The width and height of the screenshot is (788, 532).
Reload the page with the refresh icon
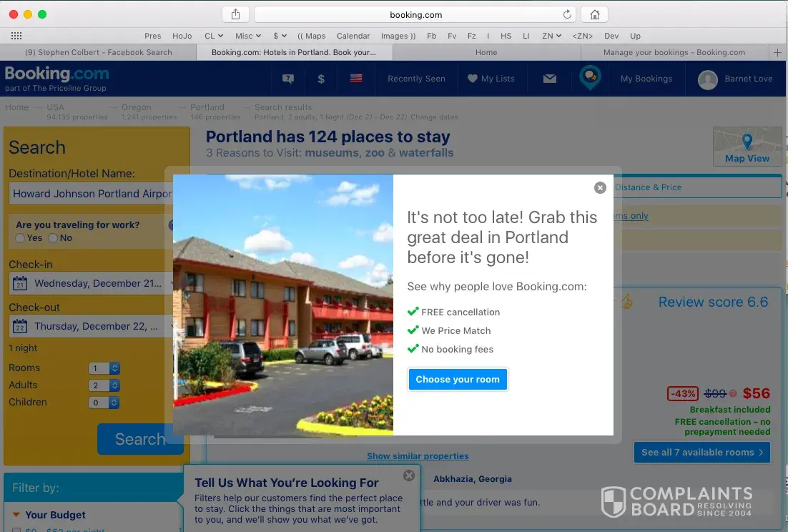pyautogui.click(x=567, y=14)
